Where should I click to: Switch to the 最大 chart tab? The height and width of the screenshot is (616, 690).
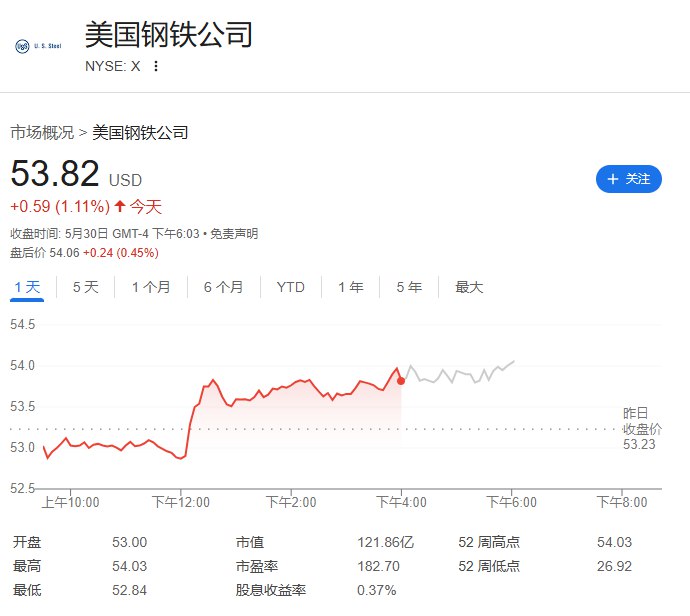click(469, 287)
